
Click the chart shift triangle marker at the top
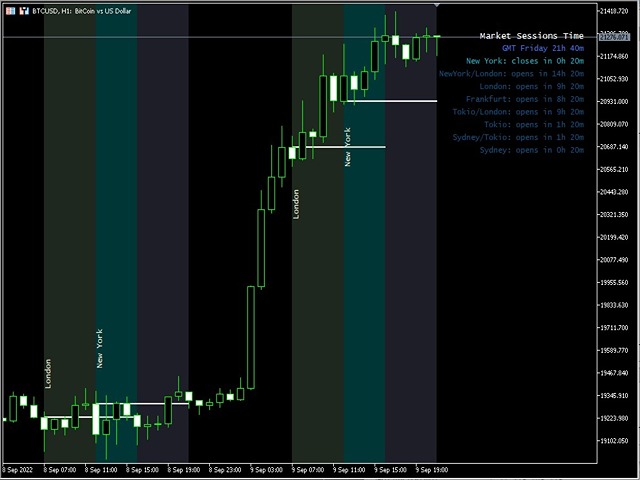click(x=437, y=5)
